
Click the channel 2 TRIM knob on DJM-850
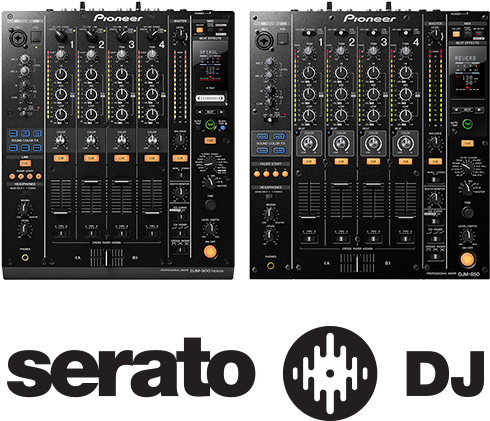[341, 51]
